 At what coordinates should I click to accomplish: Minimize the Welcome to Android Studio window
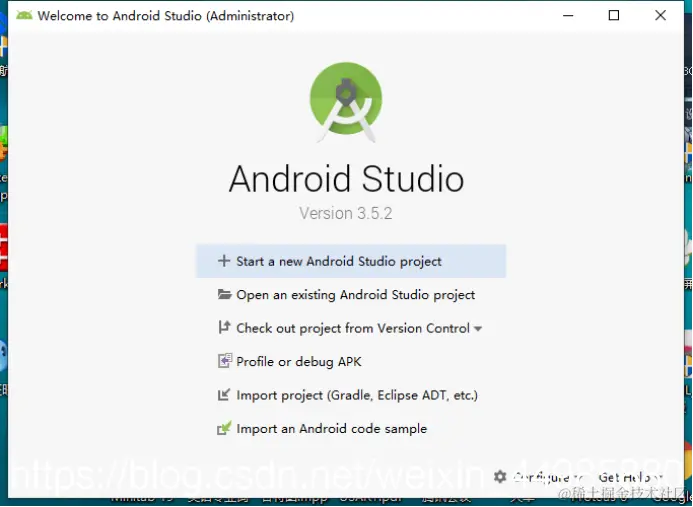pyautogui.click(x=568, y=15)
